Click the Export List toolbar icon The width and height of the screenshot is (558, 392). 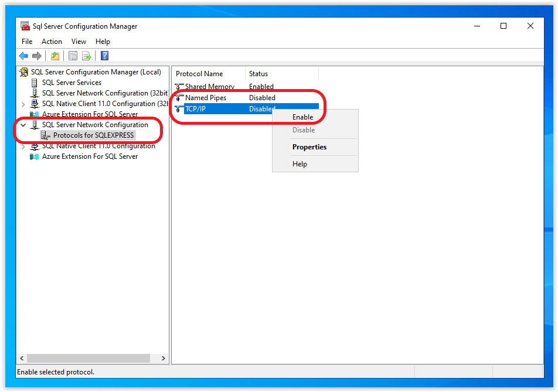pos(87,56)
